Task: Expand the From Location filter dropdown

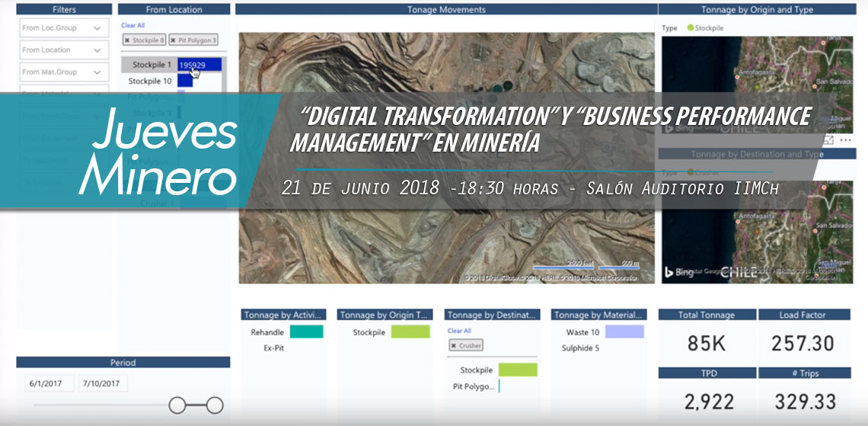Action: tap(64, 50)
